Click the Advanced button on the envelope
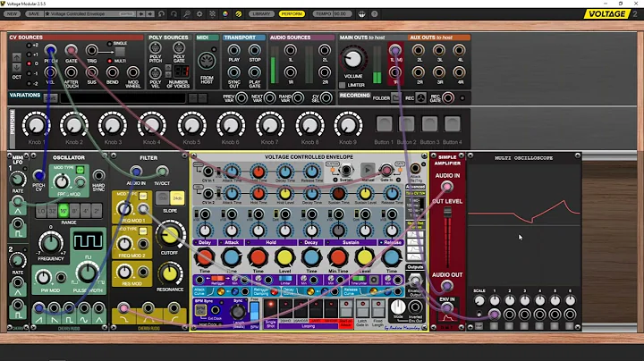The height and width of the screenshot is (361, 644). click(415, 187)
